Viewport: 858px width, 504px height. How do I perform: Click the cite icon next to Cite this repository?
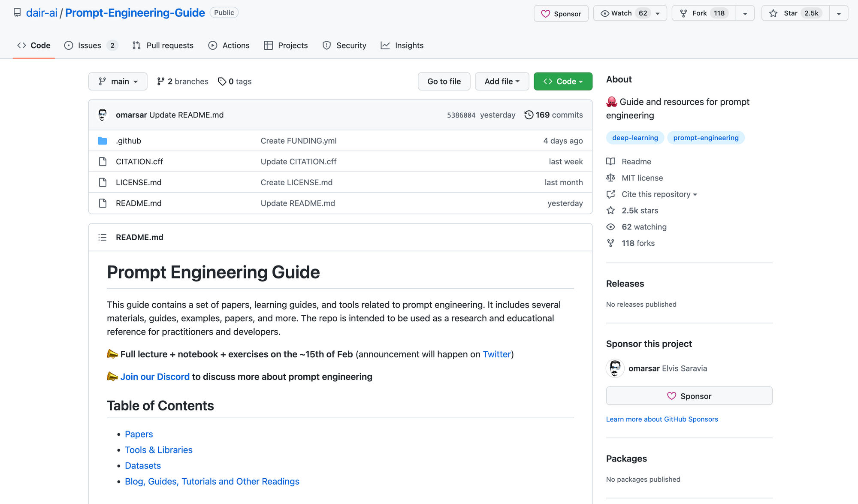click(x=610, y=194)
